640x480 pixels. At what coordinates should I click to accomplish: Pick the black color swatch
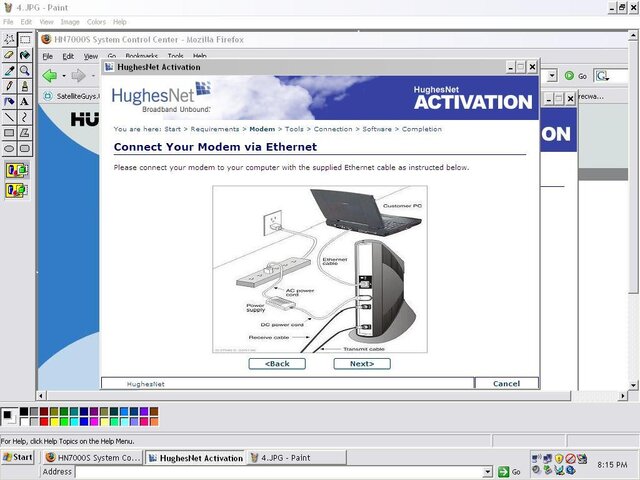(x=24, y=411)
